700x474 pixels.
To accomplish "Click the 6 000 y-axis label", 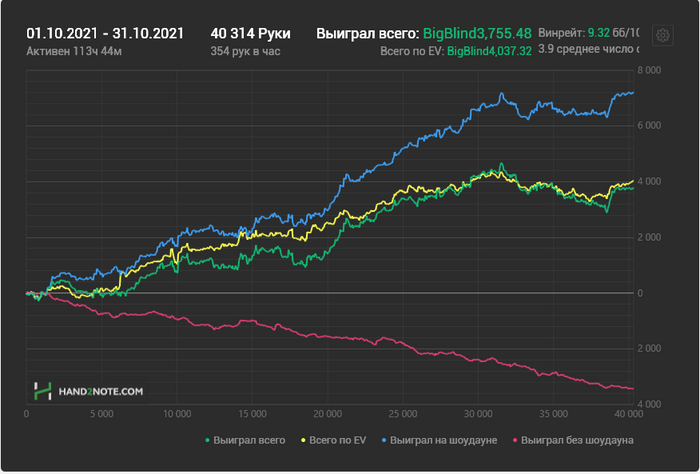I will (x=650, y=126).
